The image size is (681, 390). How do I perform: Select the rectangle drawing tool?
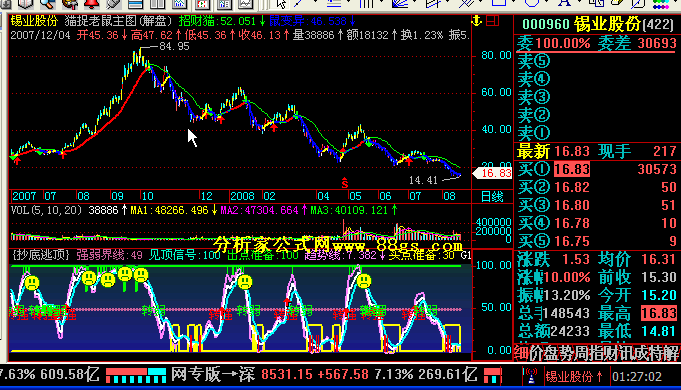[499, 3]
